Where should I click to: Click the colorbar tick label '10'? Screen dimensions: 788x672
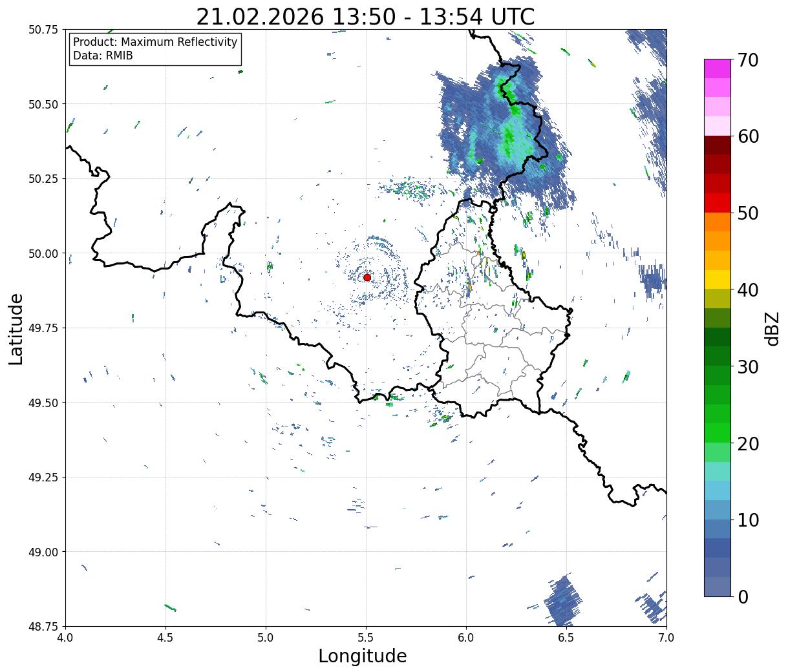(747, 520)
